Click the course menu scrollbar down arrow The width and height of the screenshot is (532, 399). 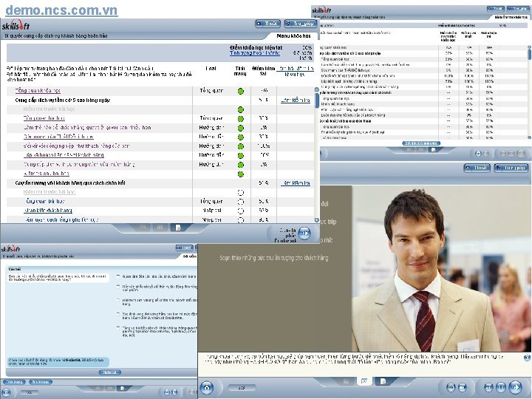[x=316, y=220]
